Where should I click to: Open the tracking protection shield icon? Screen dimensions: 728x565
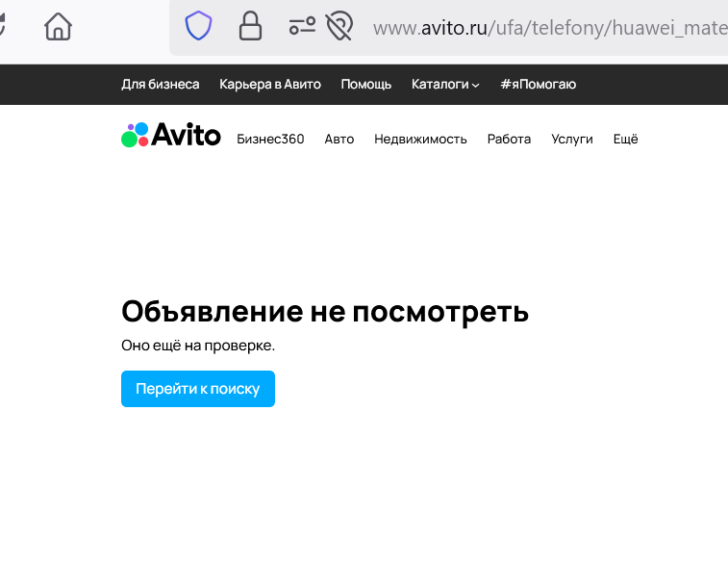pyautogui.click(x=198, y=26)
